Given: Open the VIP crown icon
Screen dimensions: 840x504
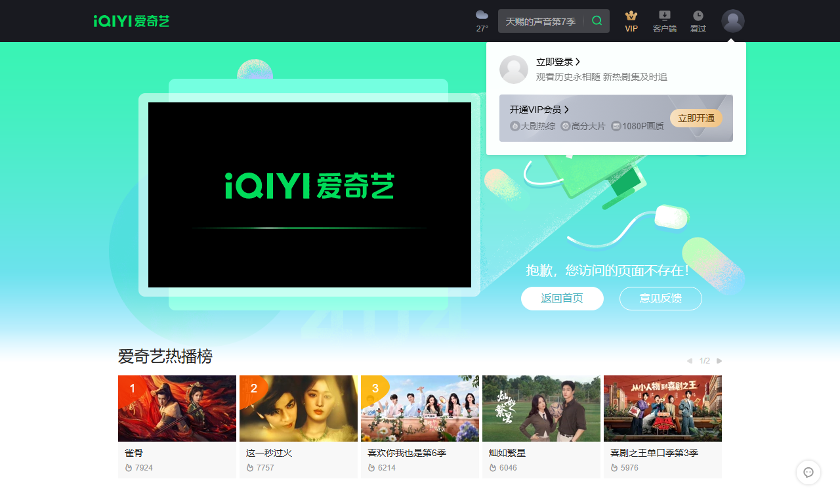Looking at the screenshot, I should 631,16.
